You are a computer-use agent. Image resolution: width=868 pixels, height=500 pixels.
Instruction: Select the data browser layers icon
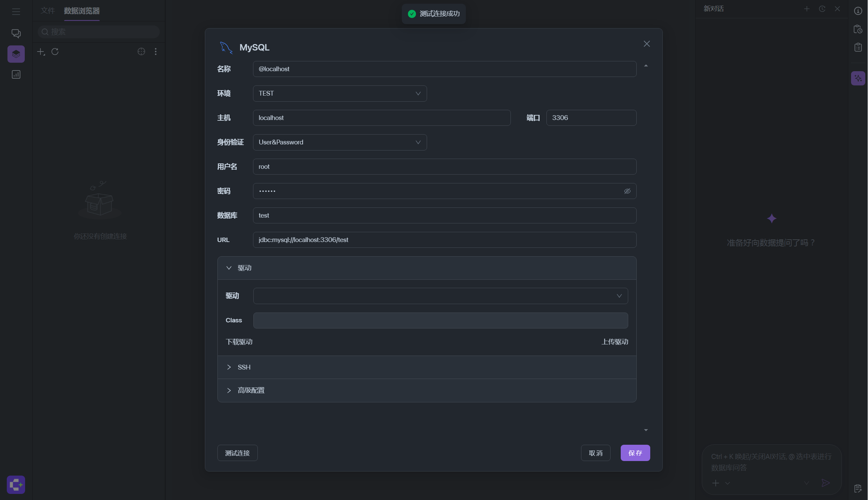[x=16, y=54]
